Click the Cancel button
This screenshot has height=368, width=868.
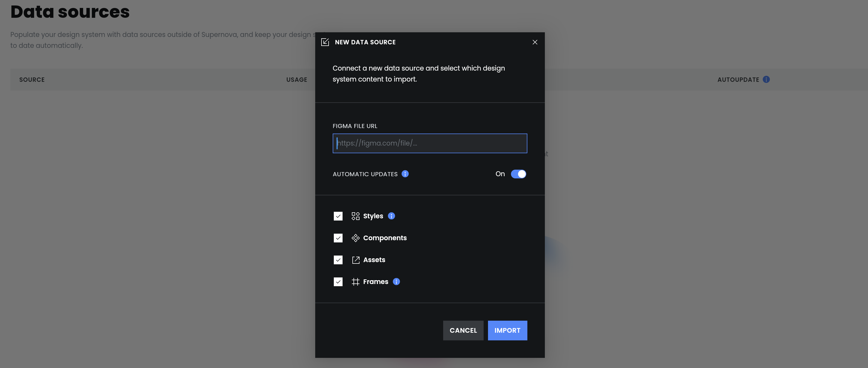pyautogui.click(x=463, y=331)
